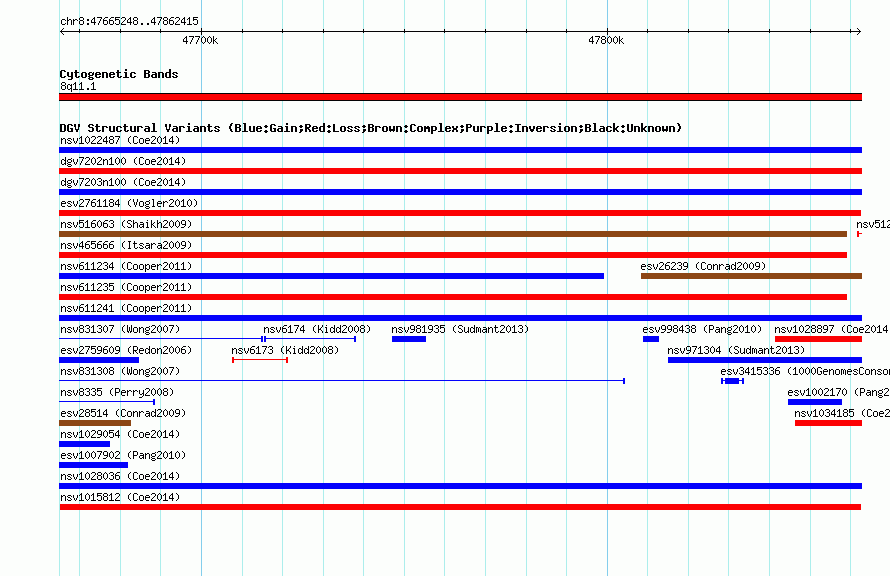The width and height of the screenshot is (890, 576).
Task: Click the brown bar of nsv516063
Action: (x=453, y=234)
